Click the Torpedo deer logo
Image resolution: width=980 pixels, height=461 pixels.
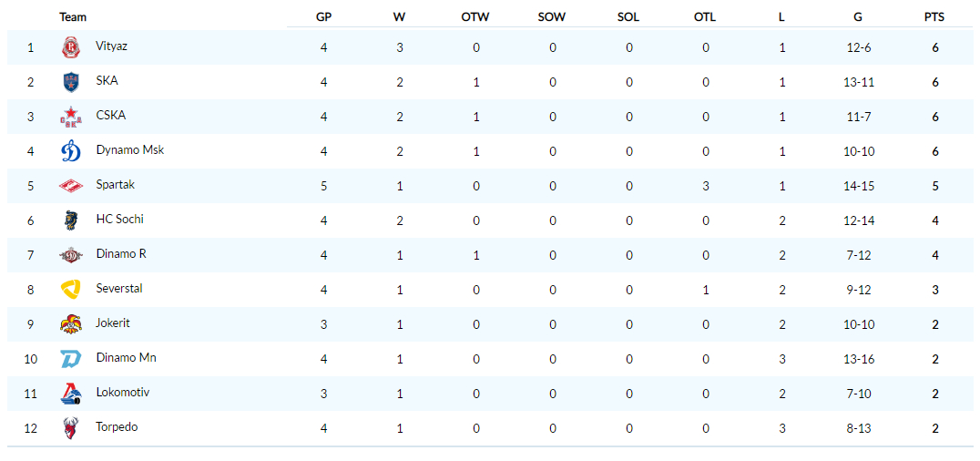coord(71,428)
